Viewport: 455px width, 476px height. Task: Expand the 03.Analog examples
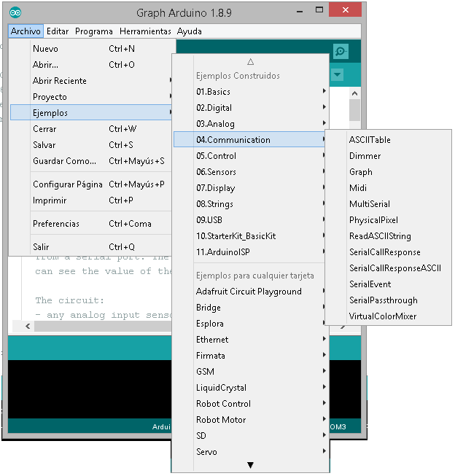(251, 124)
